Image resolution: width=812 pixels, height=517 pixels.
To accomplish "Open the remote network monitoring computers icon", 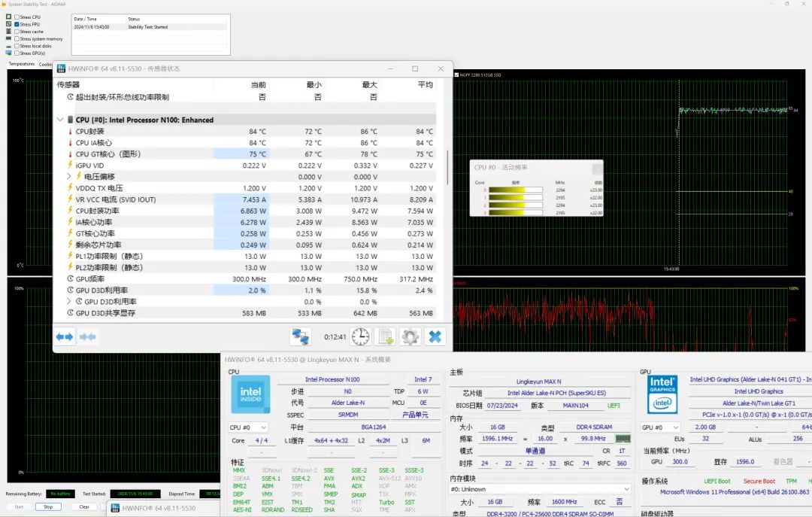I will (x=300, y=336).
